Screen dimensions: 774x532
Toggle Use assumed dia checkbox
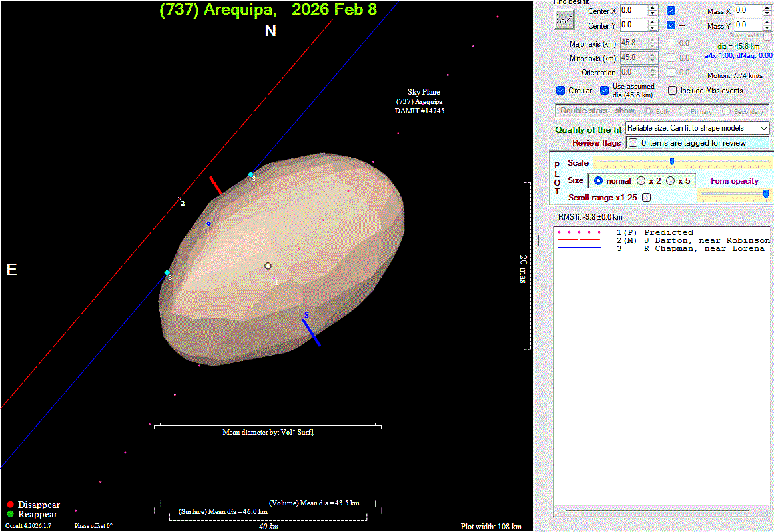coord(604,91)
